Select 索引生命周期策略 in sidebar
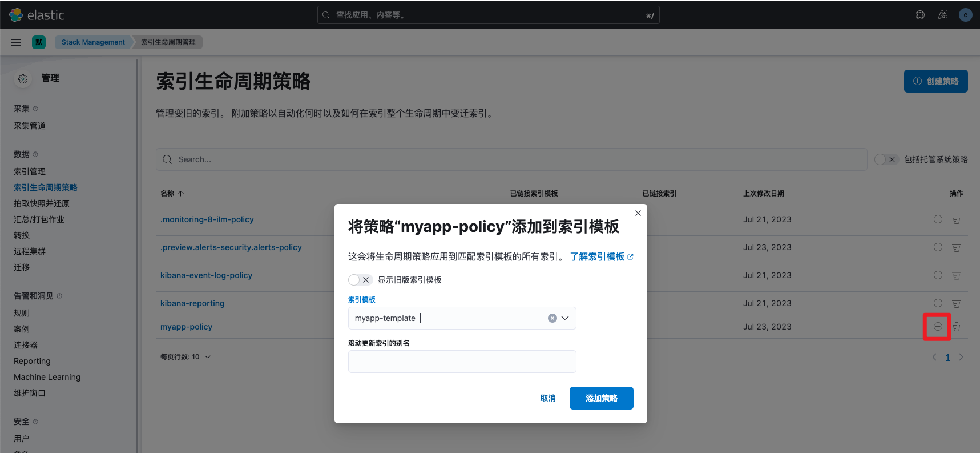The width and height of the screenshot is (980, 453). 46,187
